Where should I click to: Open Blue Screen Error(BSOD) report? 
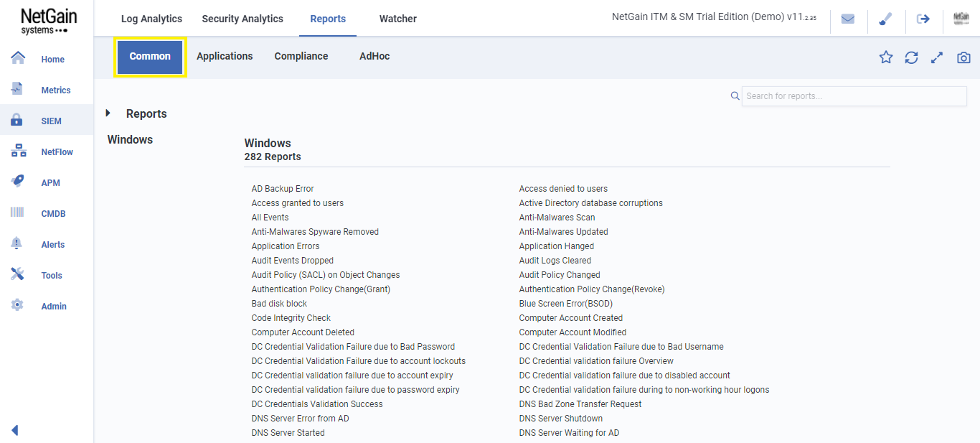[x=566, y=304]
